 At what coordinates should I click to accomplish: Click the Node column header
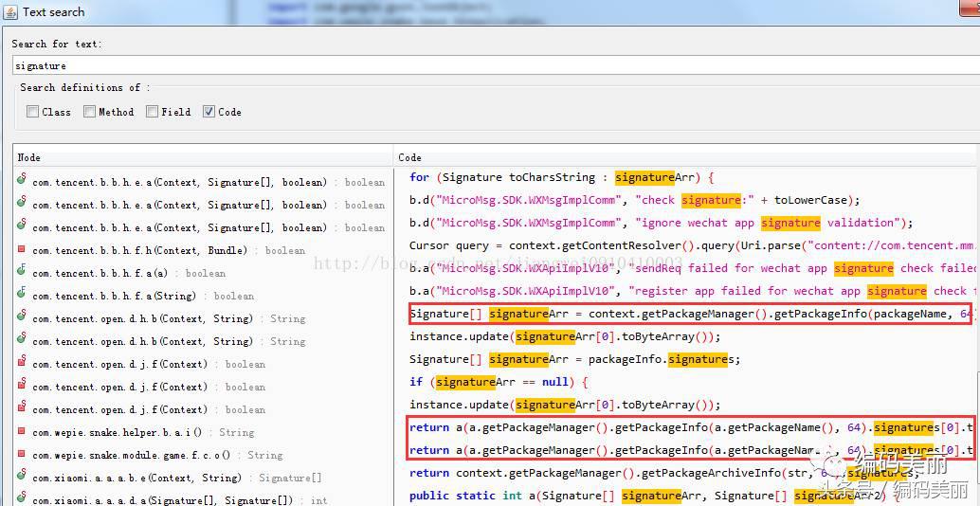[x=203, y=157]
